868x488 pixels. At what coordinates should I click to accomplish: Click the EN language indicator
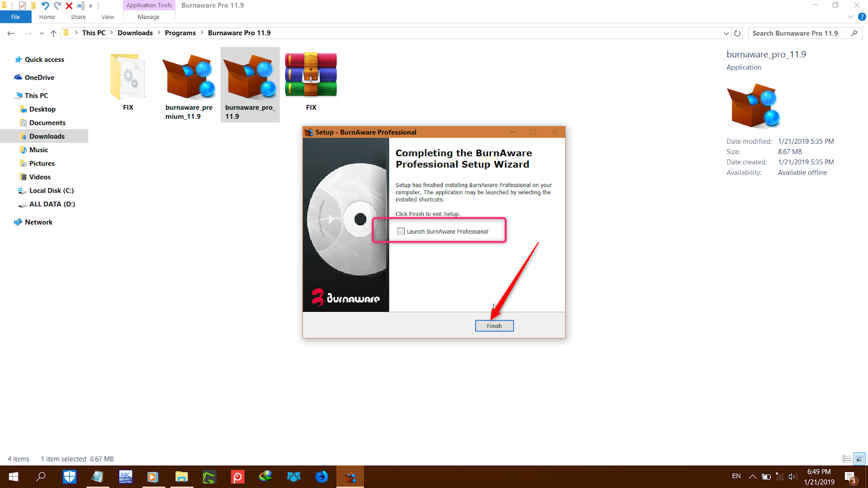(x=736, y=476)
